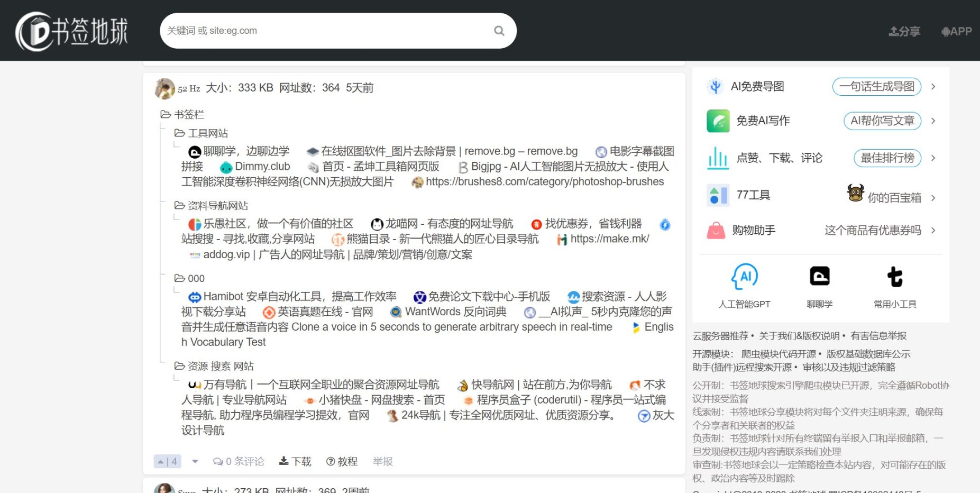Open the 教程 tutorial link
980x493 pixels.
[x=342, y=461]
